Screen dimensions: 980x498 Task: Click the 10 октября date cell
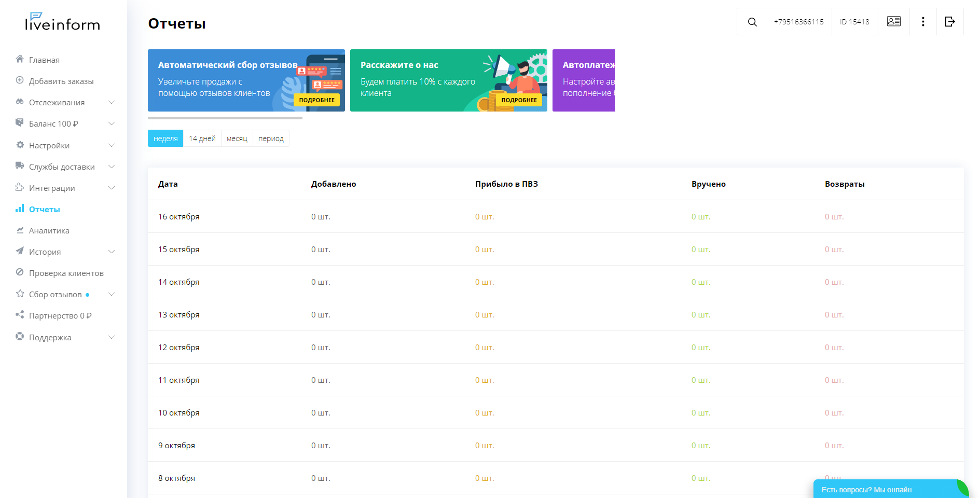coord(179,412)
